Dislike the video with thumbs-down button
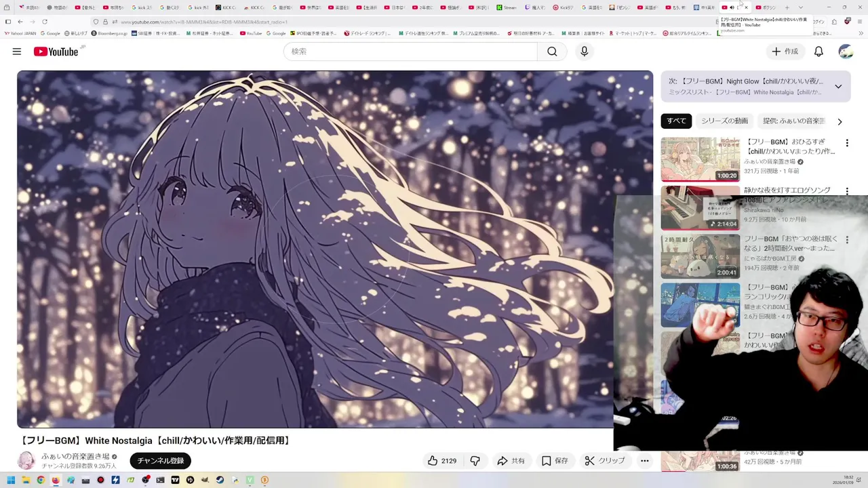 click(x=475, y=461)
